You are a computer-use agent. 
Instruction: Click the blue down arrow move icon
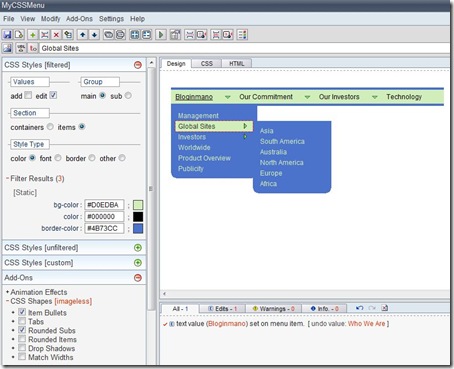click(95, 35)
